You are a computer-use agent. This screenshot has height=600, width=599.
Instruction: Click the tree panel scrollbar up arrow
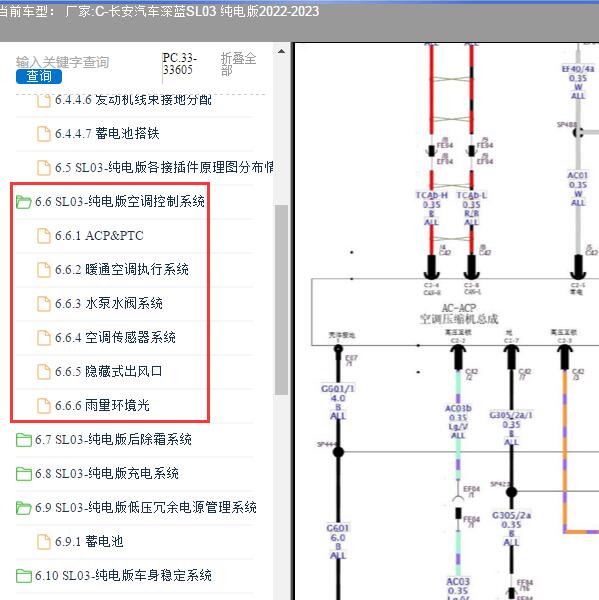point(281,51)
